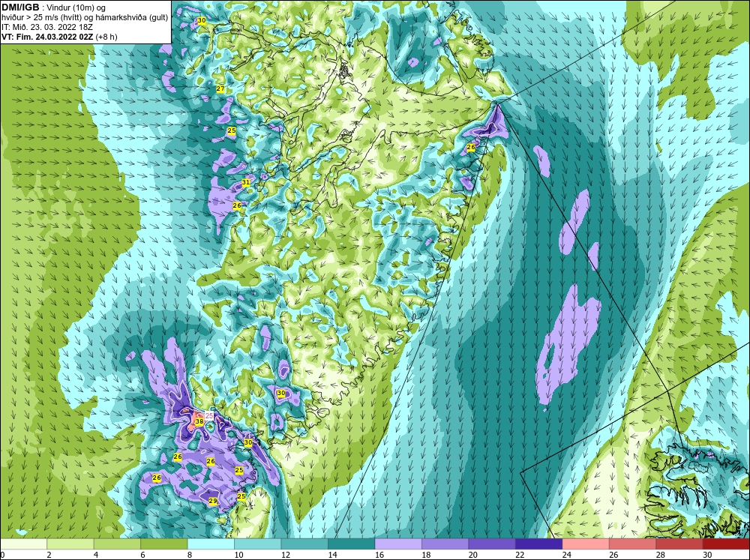Image resolution: width=750 pixels, height=560 pixels.
Task: Pick the 0–2 m/s palest color swatch
Action: point(23,544)
